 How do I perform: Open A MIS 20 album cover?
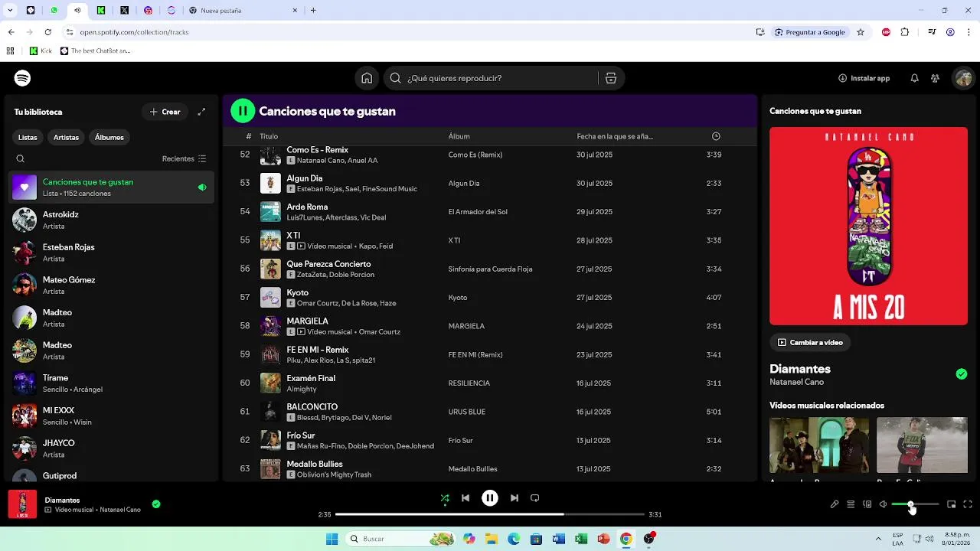[x=868, y=227]
